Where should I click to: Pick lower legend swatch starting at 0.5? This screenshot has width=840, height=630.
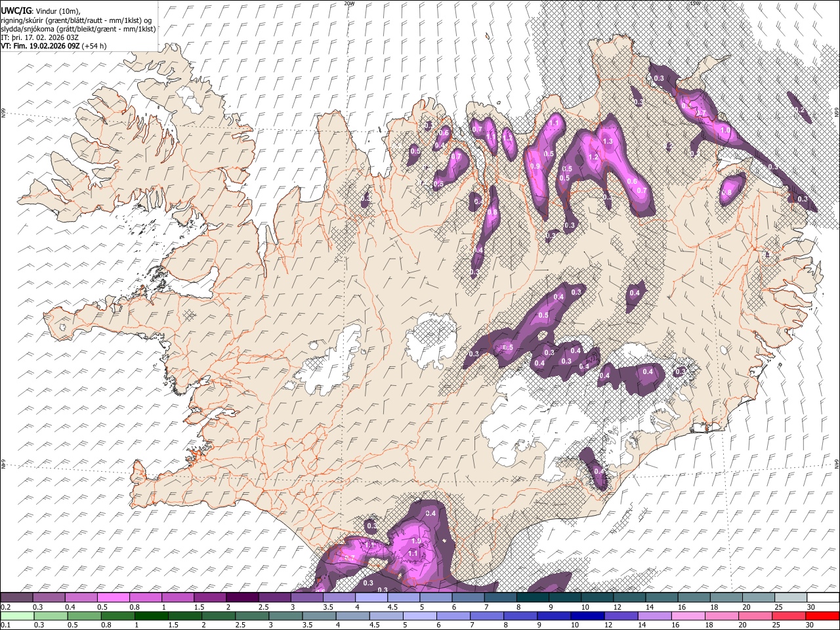point(85,616)
